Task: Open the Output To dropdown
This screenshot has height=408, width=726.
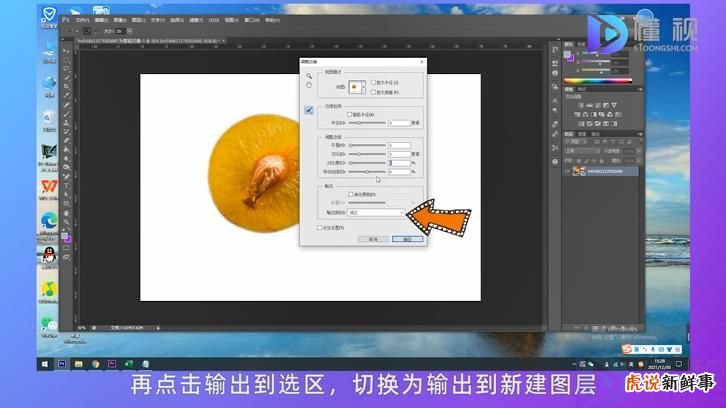Action: point(376,213)
